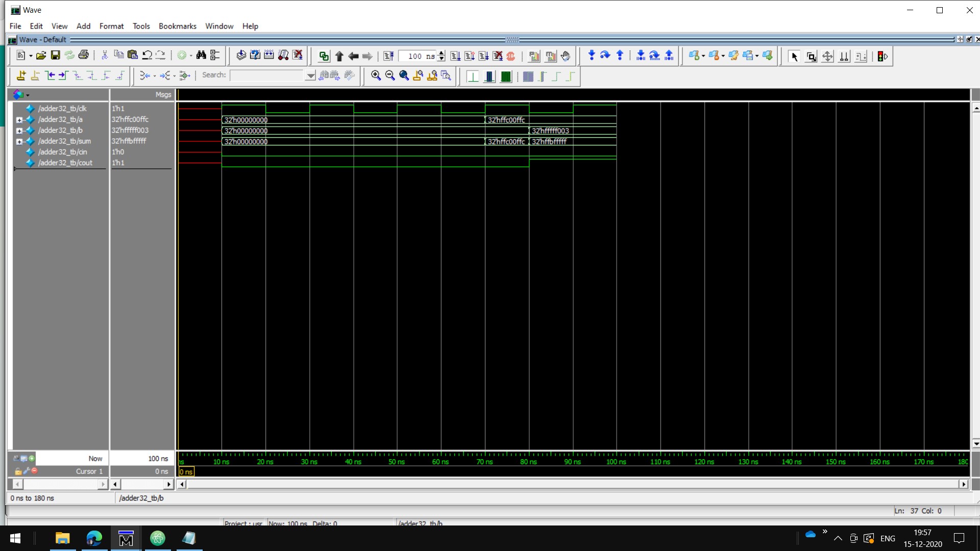Click the Step Into blue arrow icon

tap(591, 56)
